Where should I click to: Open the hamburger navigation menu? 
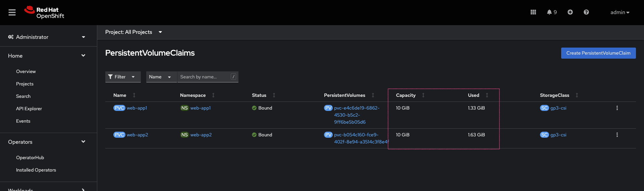[12, 12]
